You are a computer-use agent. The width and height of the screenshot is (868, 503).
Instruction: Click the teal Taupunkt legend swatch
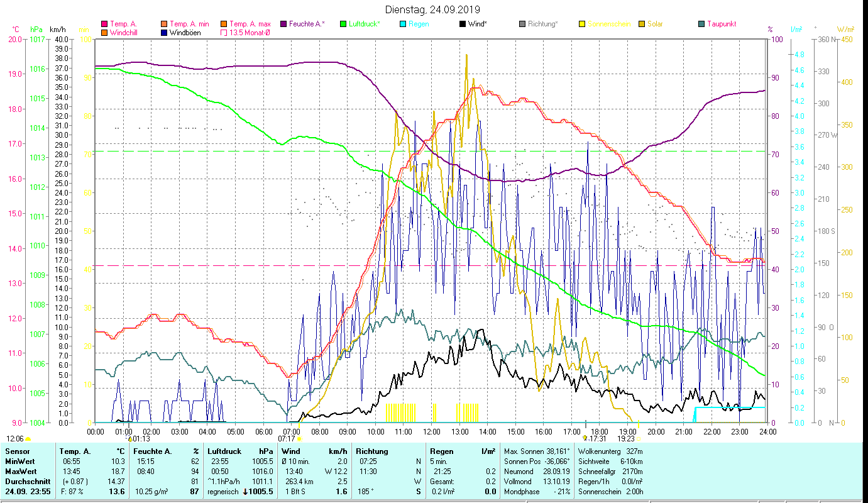[x=701, y=24]
